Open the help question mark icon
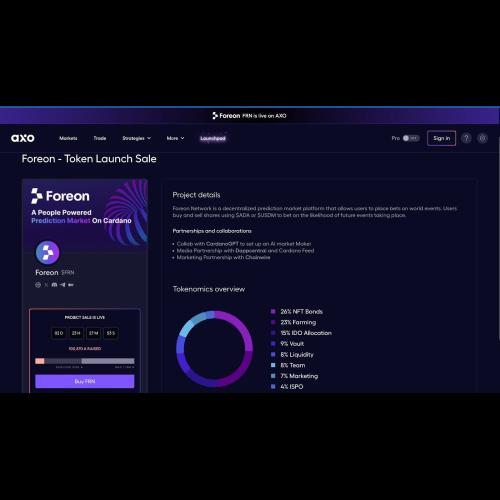 coord(466,138)
